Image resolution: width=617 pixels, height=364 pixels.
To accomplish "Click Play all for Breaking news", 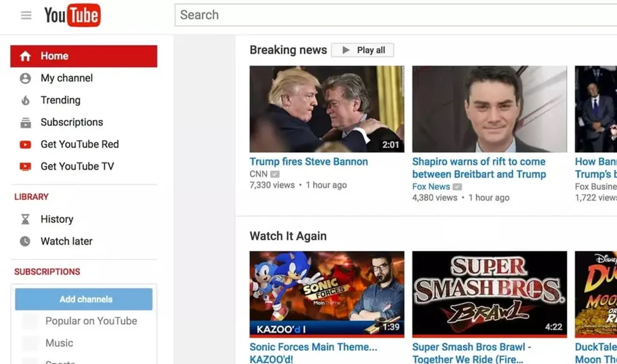I will tap(362, 50).
